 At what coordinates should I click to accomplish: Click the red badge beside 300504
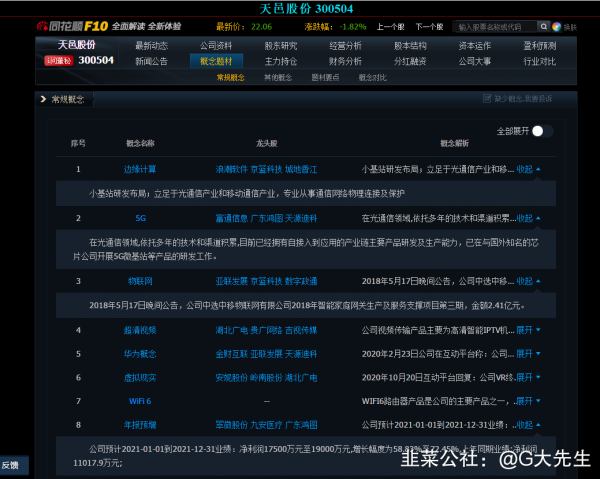(59, 61)
